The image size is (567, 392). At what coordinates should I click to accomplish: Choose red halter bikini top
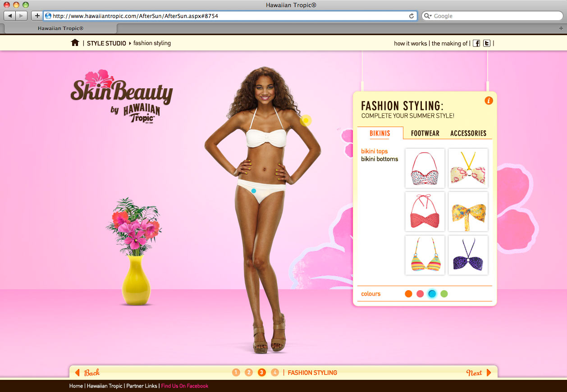pyautogui.click(x=425, y=211)
